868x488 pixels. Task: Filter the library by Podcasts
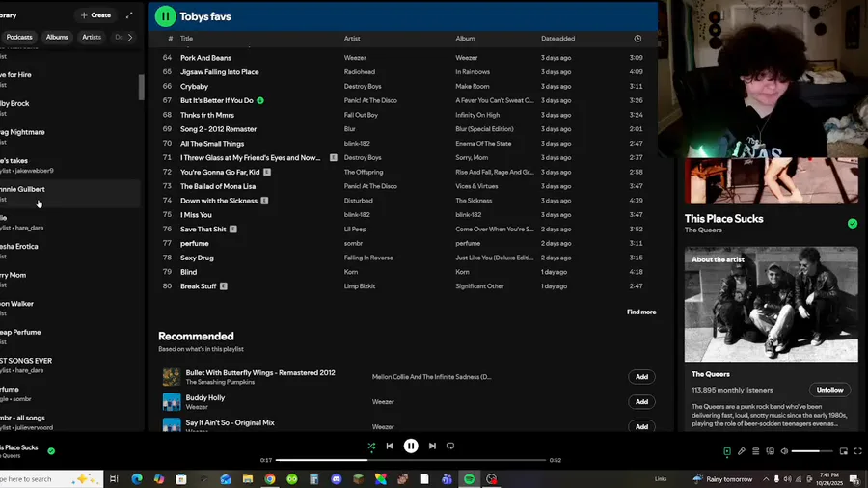click(x=19, y=37)
